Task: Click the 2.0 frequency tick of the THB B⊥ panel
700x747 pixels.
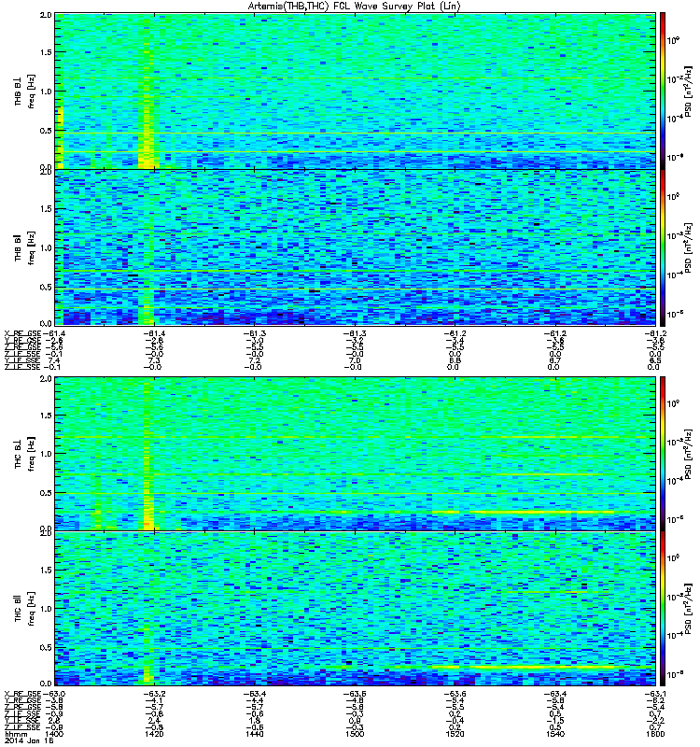Action: [x=46, y=15]
